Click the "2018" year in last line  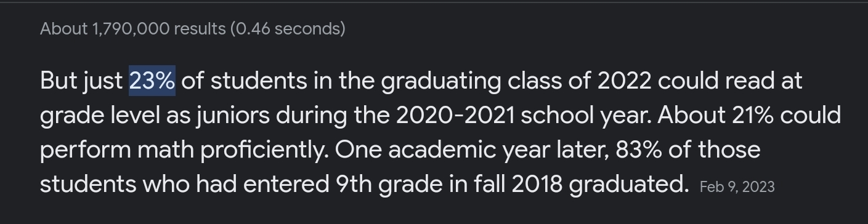pos(536,185)
